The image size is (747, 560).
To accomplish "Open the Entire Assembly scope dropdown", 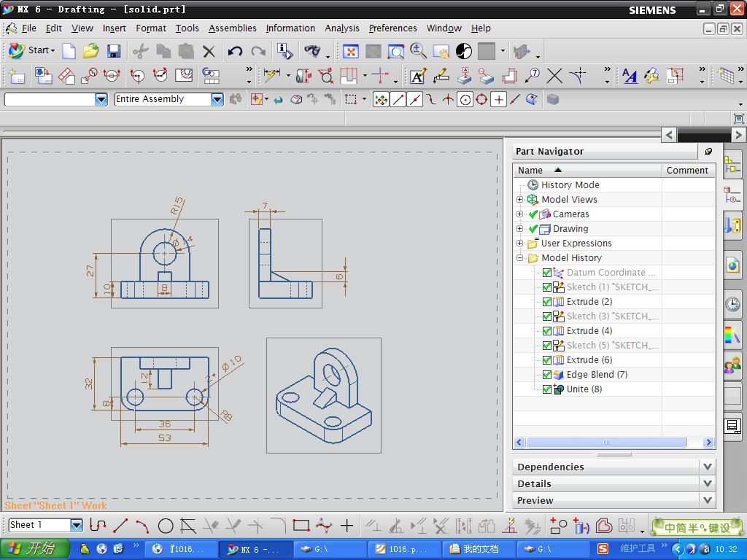I will tap(217, 99).
